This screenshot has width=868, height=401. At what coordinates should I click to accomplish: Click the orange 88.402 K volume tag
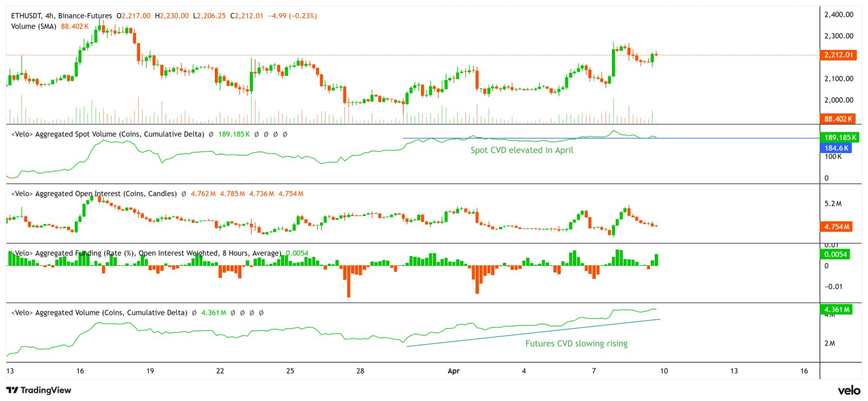838,119
